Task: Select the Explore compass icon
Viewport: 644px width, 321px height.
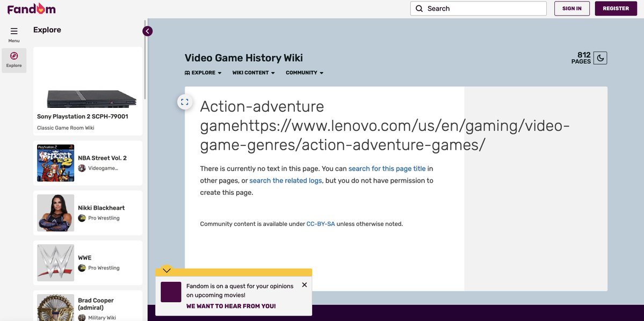Action: pos(14,56)
